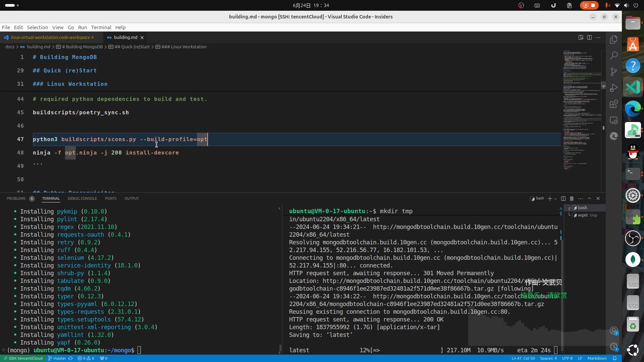Open the Help menu
Image resolution: width=644 pixels, height=362 pixels.
tap(120, 27)
